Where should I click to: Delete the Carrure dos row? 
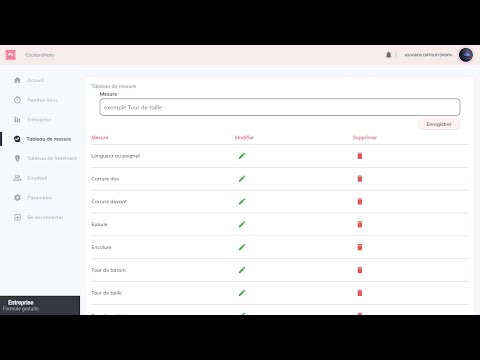[360, 179]
